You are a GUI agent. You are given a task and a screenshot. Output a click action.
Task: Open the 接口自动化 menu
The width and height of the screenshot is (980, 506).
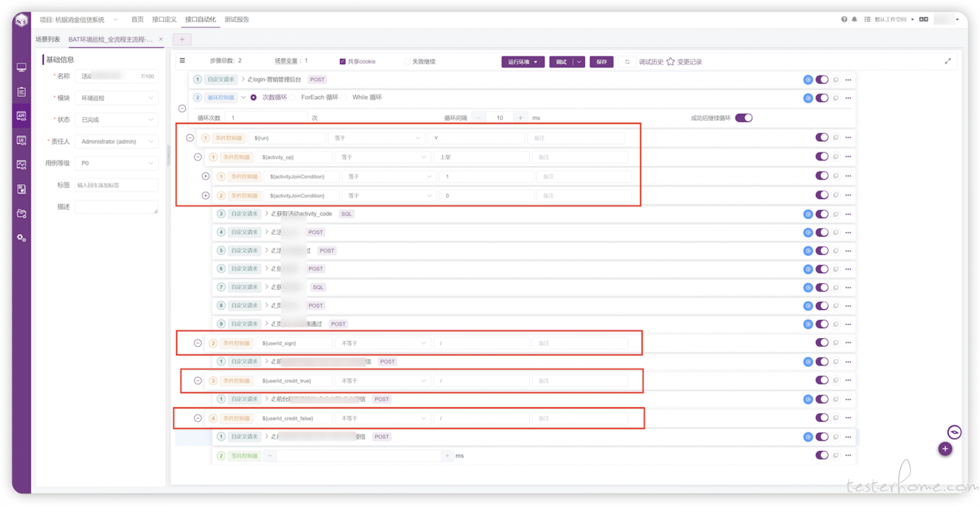tap(201, 19)
